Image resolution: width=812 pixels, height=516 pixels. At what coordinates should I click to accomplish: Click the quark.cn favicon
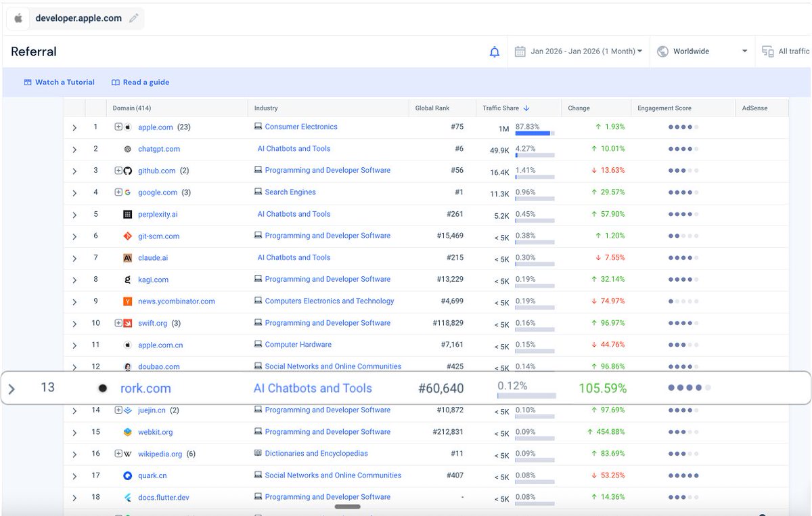pos(127,475)
